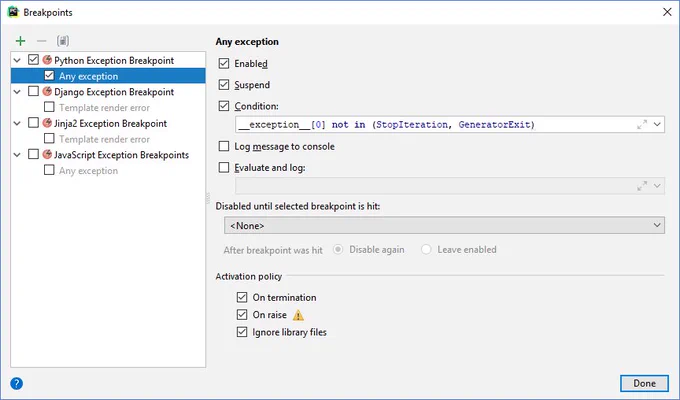Collapse JavaScript Exception Breakpoints tree node
Viewport: 680px width, 400px height.
(17, 155)
